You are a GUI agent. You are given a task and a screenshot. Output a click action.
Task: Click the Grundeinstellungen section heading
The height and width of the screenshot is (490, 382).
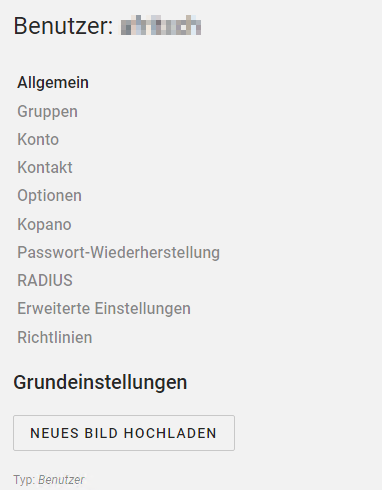click(100, 382)
